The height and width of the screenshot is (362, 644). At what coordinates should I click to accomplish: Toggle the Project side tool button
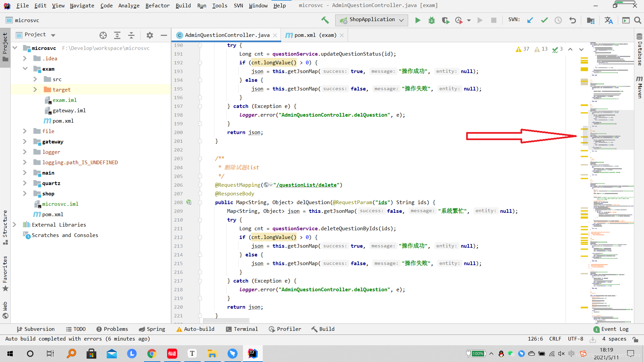[5, 47]
